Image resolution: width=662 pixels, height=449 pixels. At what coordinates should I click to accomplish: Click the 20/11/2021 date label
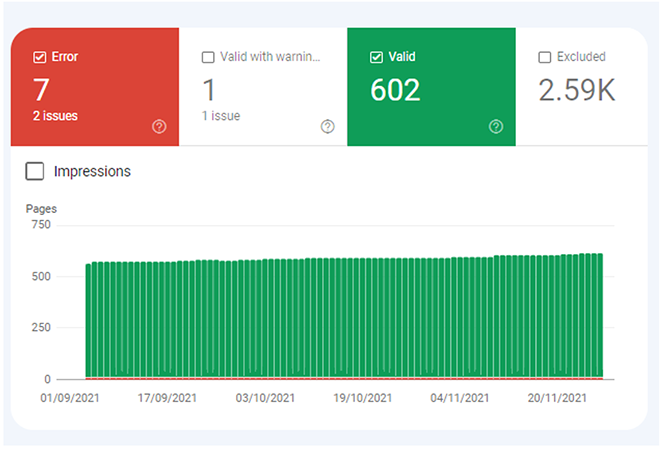click(x=557, y=398)
